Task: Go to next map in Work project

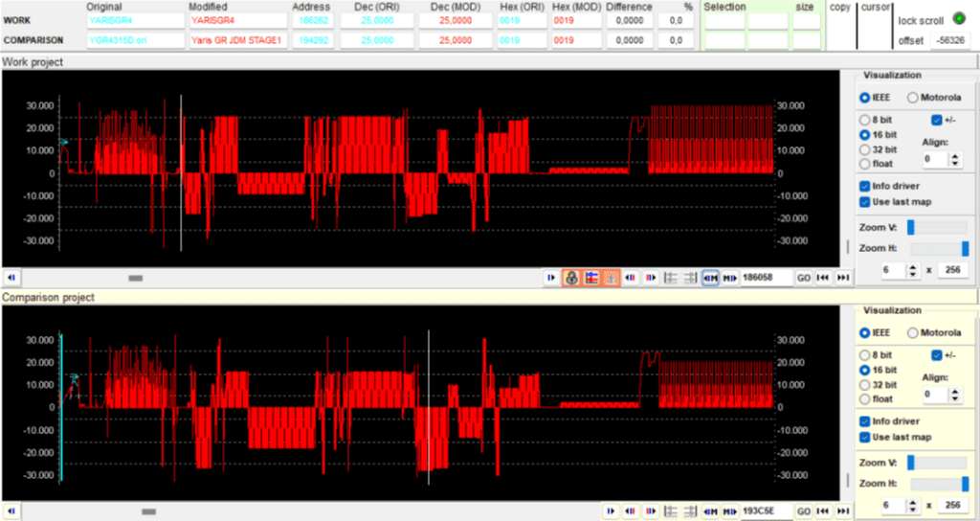Action: 729,278
